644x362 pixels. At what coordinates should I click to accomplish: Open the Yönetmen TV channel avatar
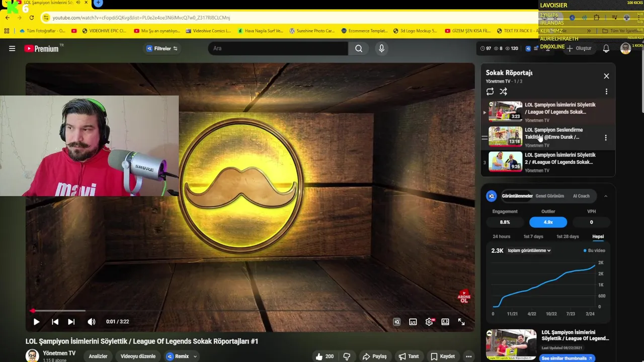(x=32, y=355)
